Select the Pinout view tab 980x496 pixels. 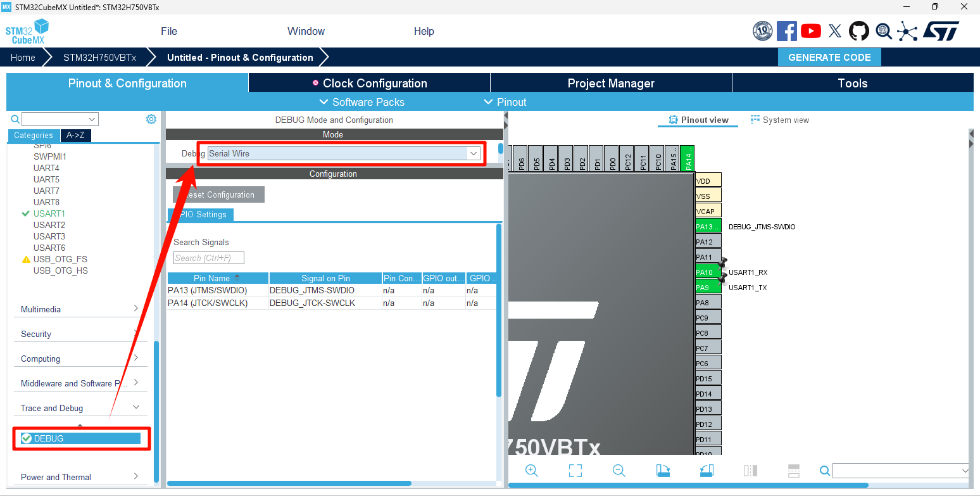[698, 120]
